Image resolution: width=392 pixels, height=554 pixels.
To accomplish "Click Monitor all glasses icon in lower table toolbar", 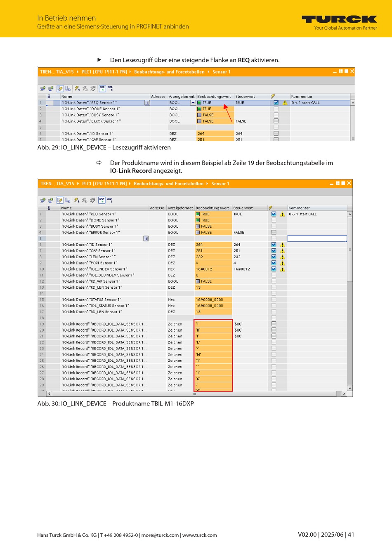I will pyautogui.click(x=102, y=200).
